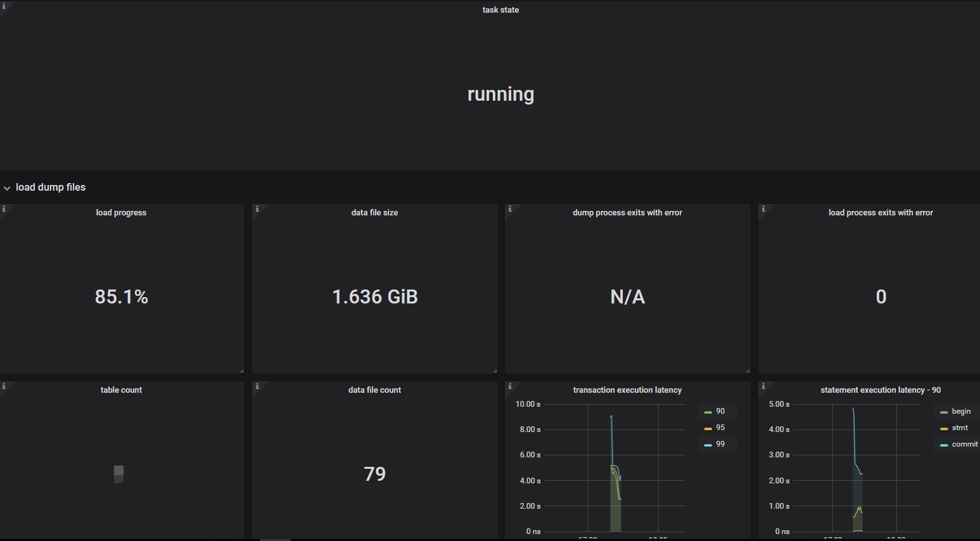Toggle the 95 series in transaction latency legend
Viewport: 980px width, 541px height.
720,428
